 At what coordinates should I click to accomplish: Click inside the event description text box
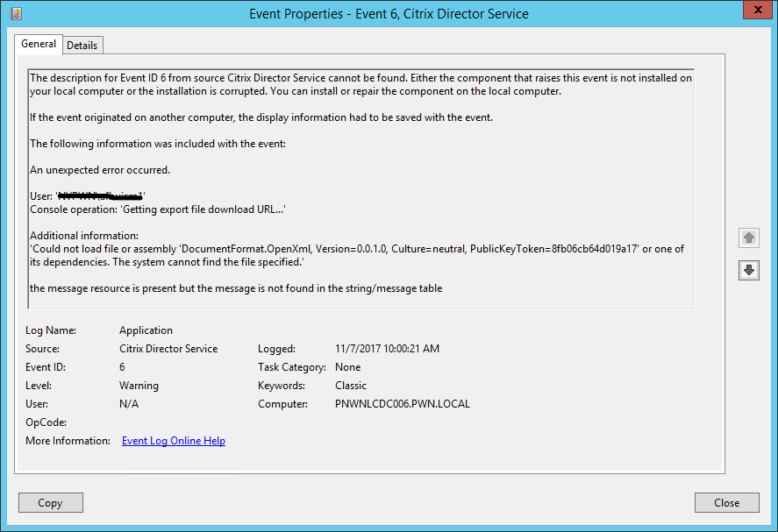(x=360, y=188)
